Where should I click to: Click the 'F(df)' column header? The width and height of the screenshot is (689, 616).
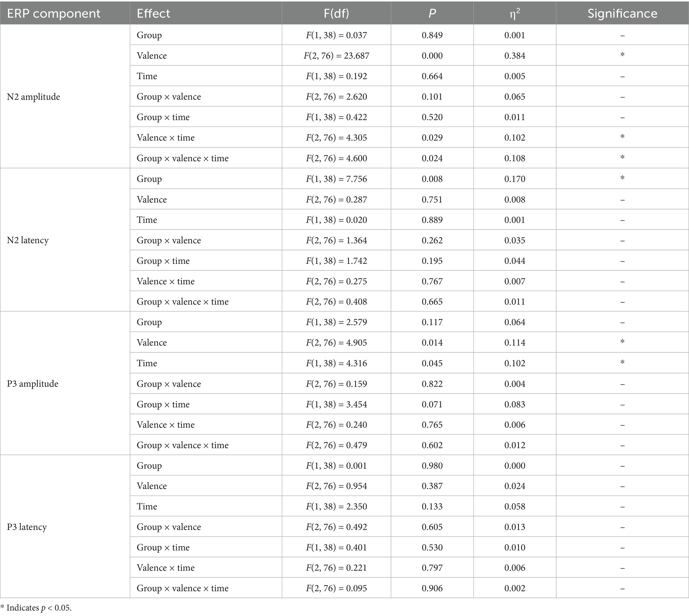coord(336,14)
